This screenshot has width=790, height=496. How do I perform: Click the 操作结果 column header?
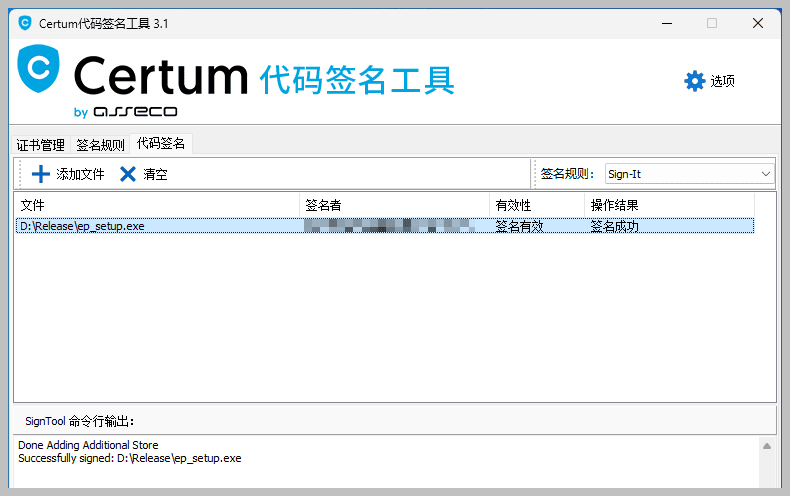[x=669, y=205]
